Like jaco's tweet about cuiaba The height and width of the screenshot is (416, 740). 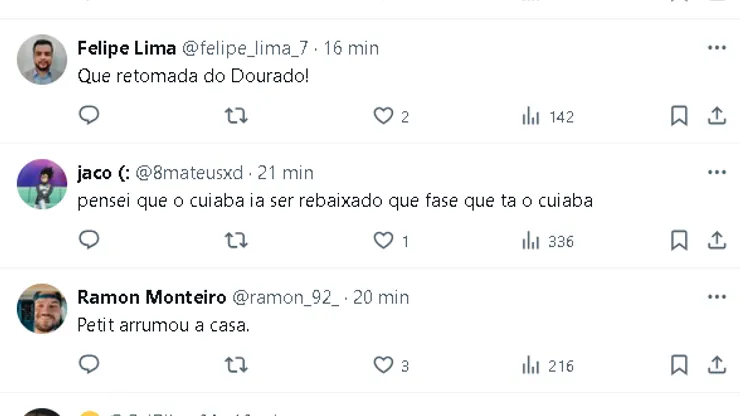383,240
